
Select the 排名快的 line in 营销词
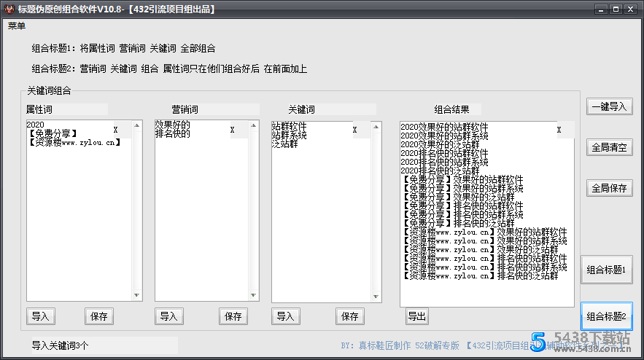(173, 133)
